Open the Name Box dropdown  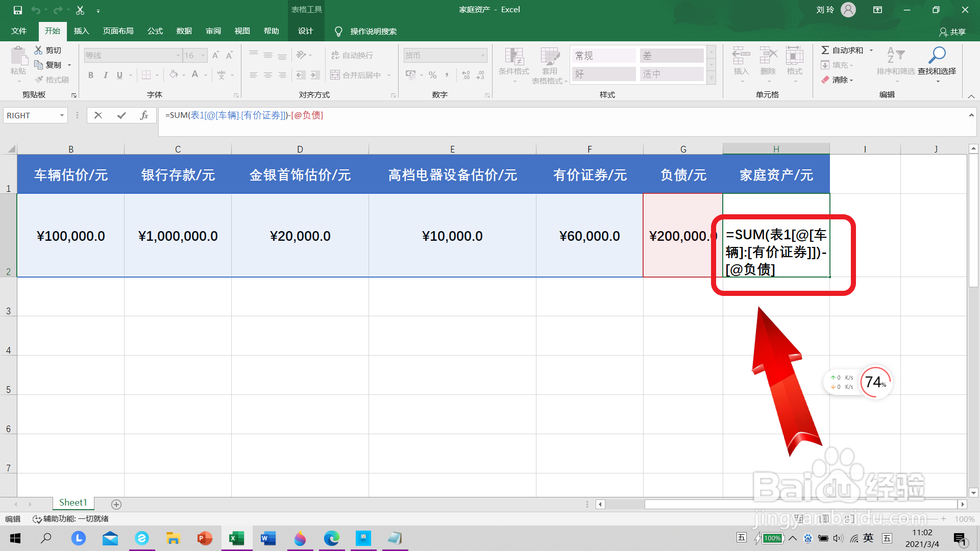tap(62, 116)
